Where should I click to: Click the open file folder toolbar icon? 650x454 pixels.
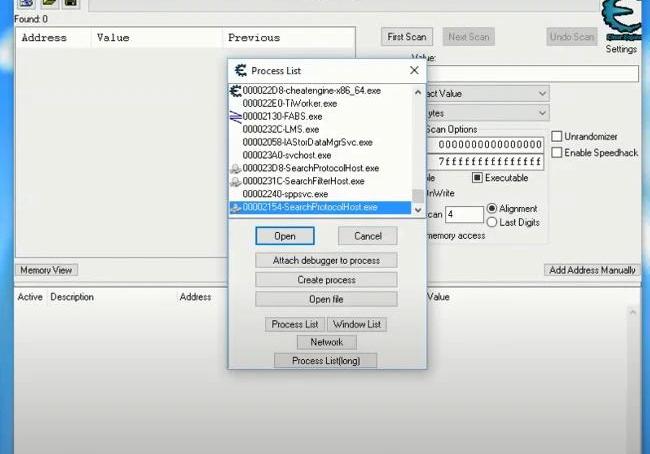click(49, 4)
